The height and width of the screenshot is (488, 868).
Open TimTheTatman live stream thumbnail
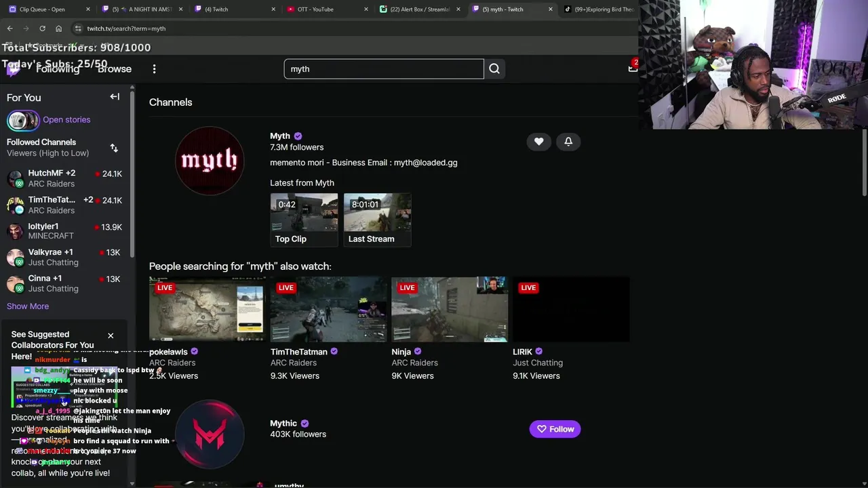[328, 309]
